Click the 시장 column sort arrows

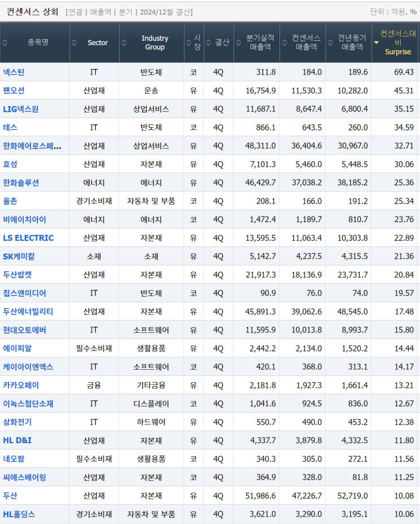tap(188, 42)
